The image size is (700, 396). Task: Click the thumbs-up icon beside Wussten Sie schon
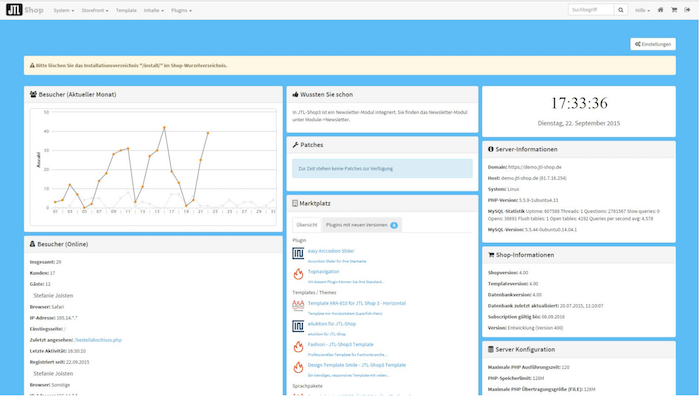click(x=295, y=94)
